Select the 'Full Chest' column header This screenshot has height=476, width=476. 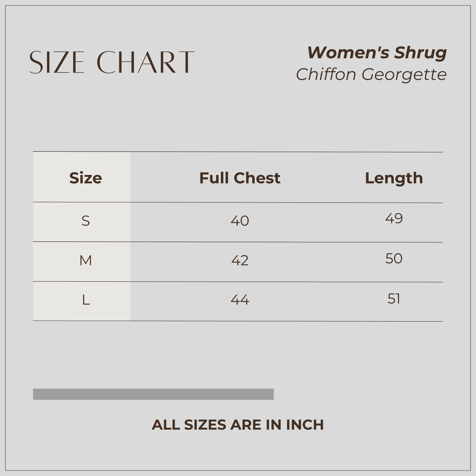coord(240,178)
